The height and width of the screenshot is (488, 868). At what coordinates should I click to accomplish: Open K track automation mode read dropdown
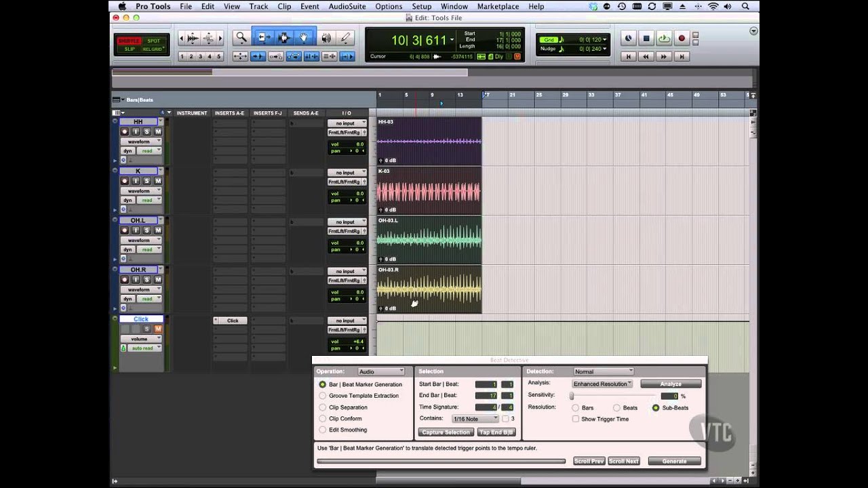coord(149,200)
